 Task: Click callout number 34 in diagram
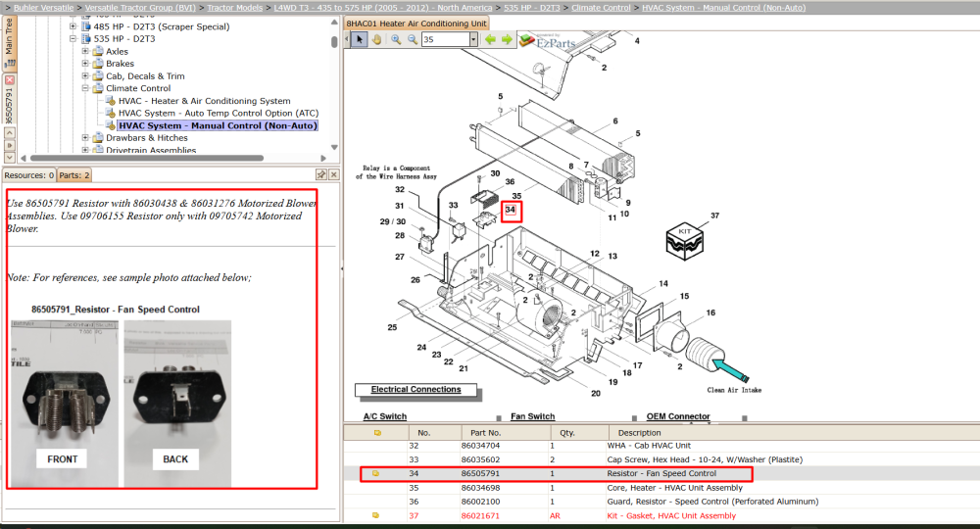pyautogui.click(x=512, y=210)
